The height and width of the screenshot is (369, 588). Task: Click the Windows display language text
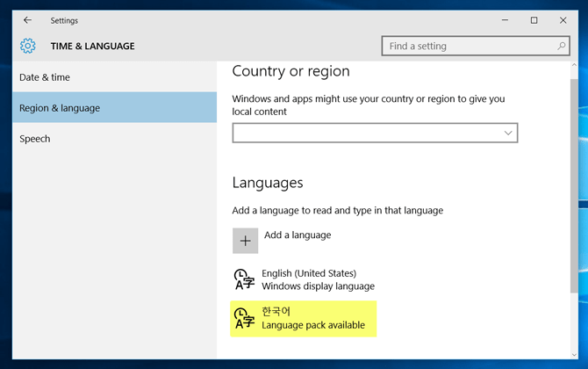tap(318, 286)
